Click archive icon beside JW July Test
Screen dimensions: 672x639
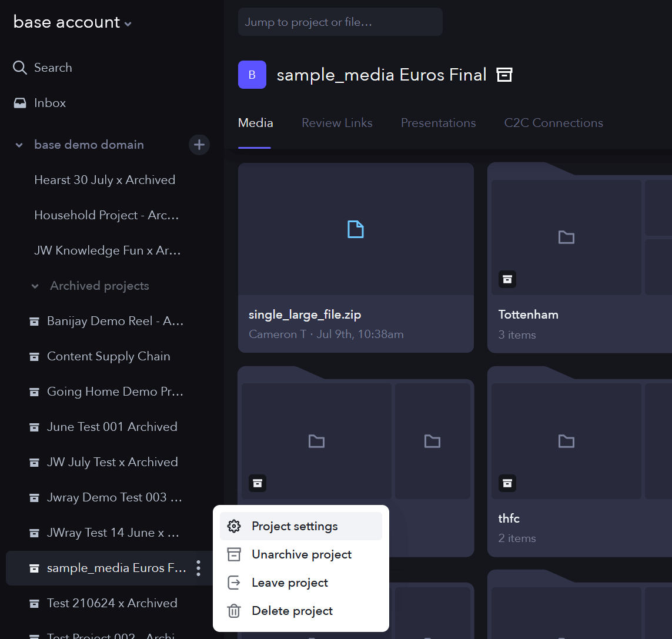click(34, 463)
